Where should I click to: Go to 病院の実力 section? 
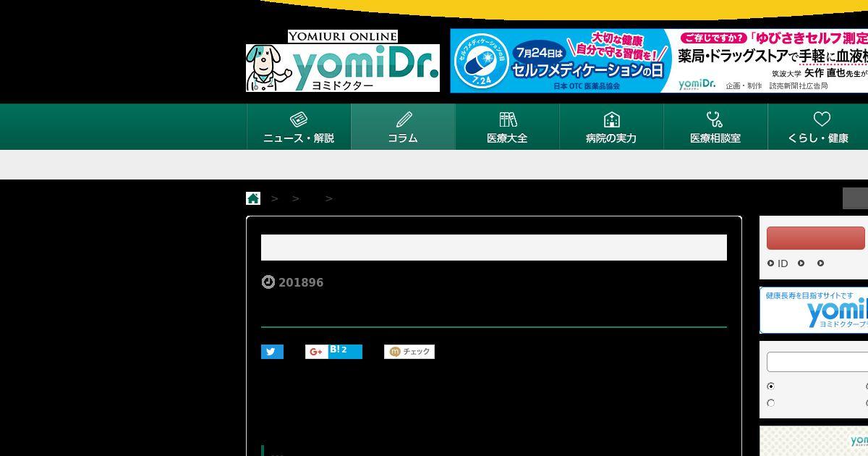click(x=611, y=127)
